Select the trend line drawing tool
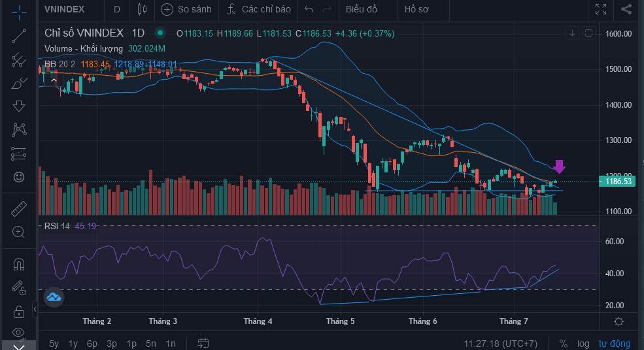Viewport: 644px width, 350px height. [19, 37]
